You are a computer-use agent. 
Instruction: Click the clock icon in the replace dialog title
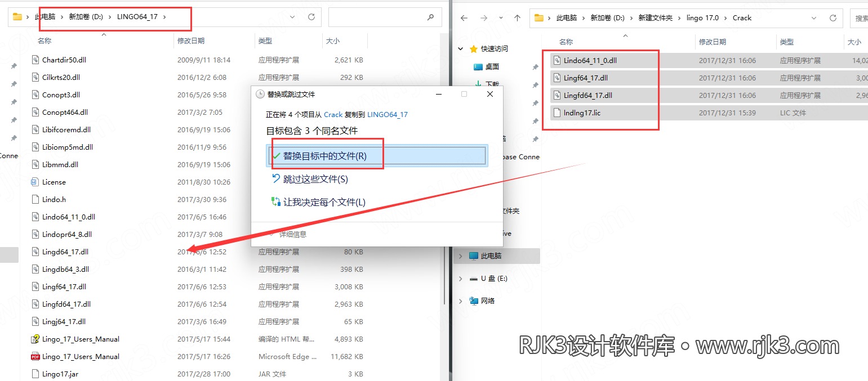coord(260,94)
